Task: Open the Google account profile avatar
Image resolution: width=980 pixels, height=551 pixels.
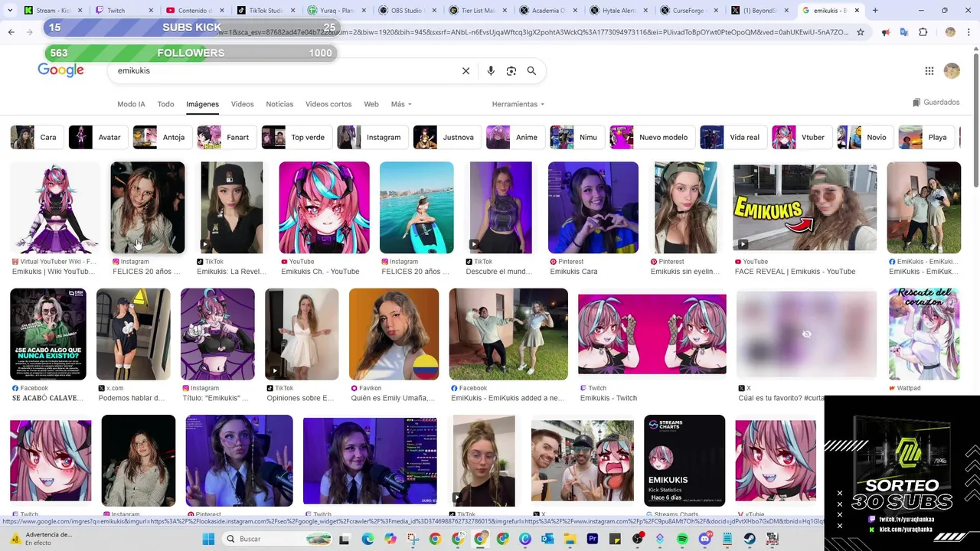Action: [952, 71]
